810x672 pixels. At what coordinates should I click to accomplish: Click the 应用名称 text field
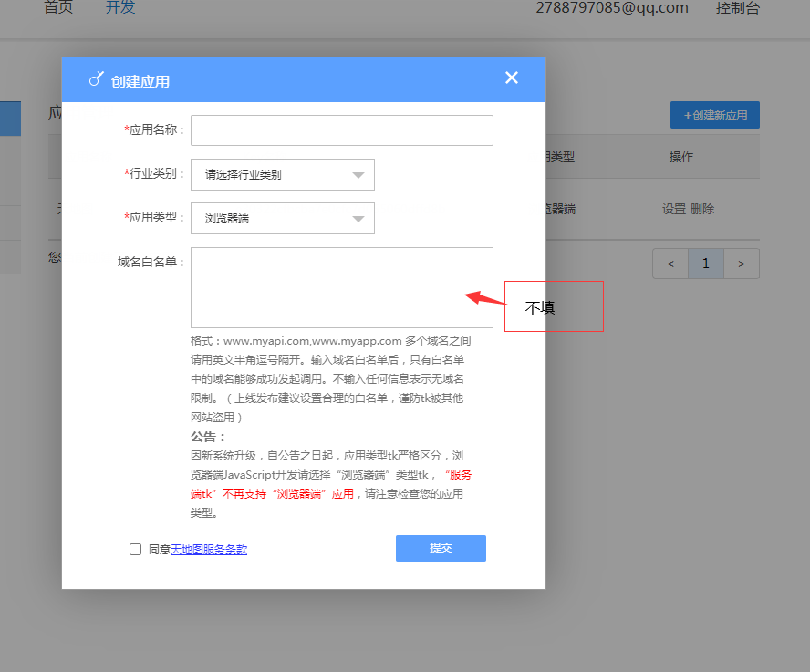[x=341, y=130]
